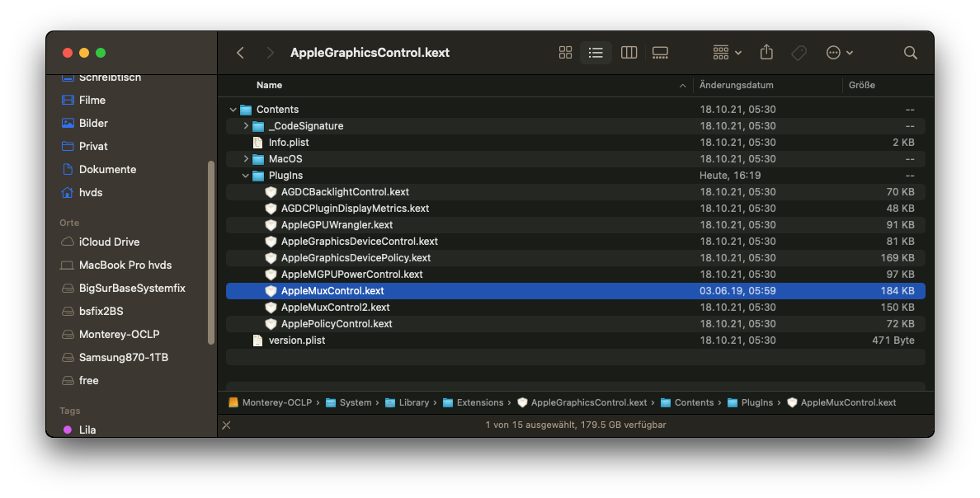
Task: Click the _CodeSignature folder icon
Action: [x=258, y=126]
